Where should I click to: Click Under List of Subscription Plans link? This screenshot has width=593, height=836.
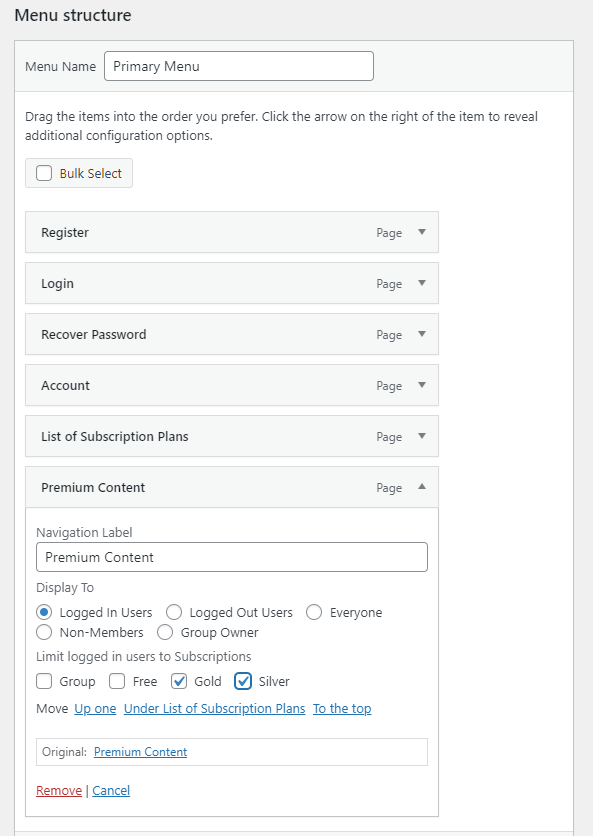tap(214, 709)
